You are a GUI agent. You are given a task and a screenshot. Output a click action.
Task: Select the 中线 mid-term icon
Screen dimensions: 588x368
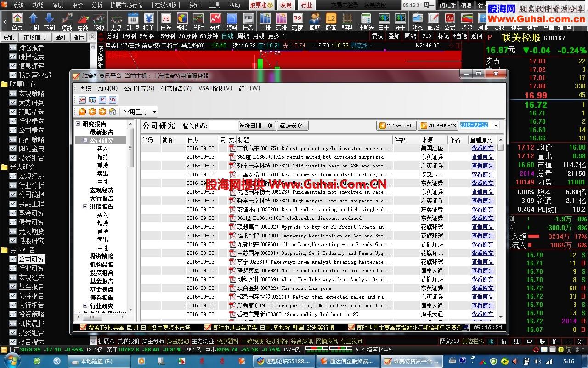pos(83,21)
